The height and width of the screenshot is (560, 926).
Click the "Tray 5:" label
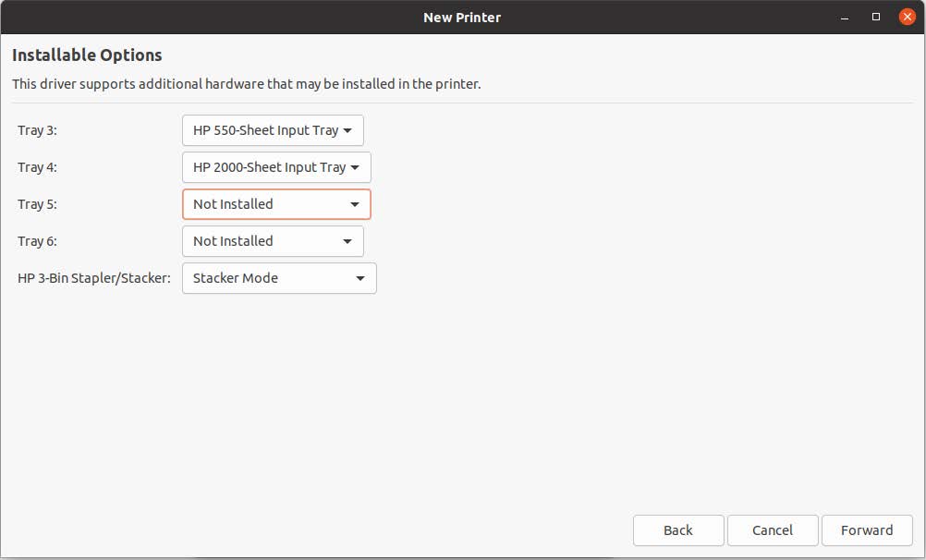coord(37,204)
